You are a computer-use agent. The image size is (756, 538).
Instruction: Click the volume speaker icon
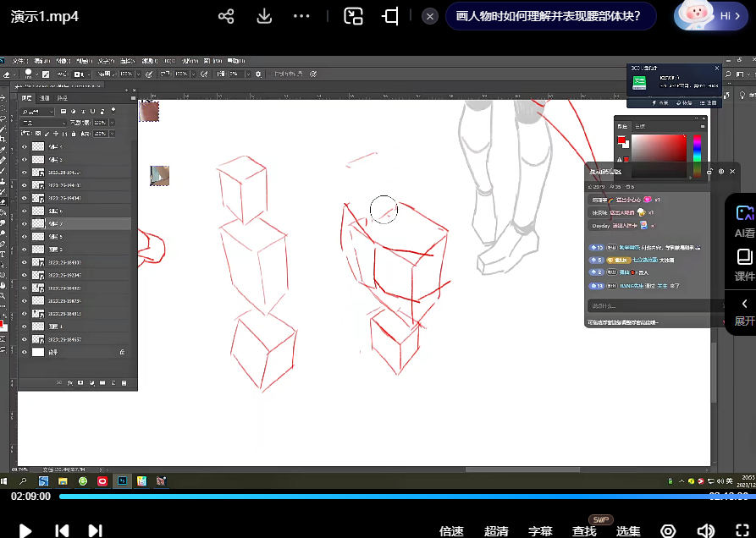coord(705,530)
